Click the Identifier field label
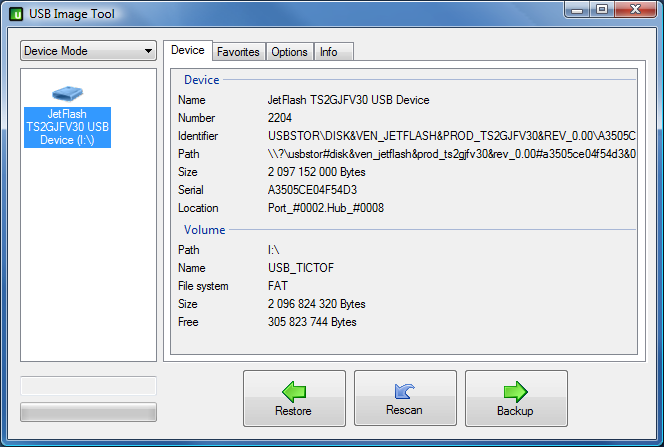 coord(198,136)
